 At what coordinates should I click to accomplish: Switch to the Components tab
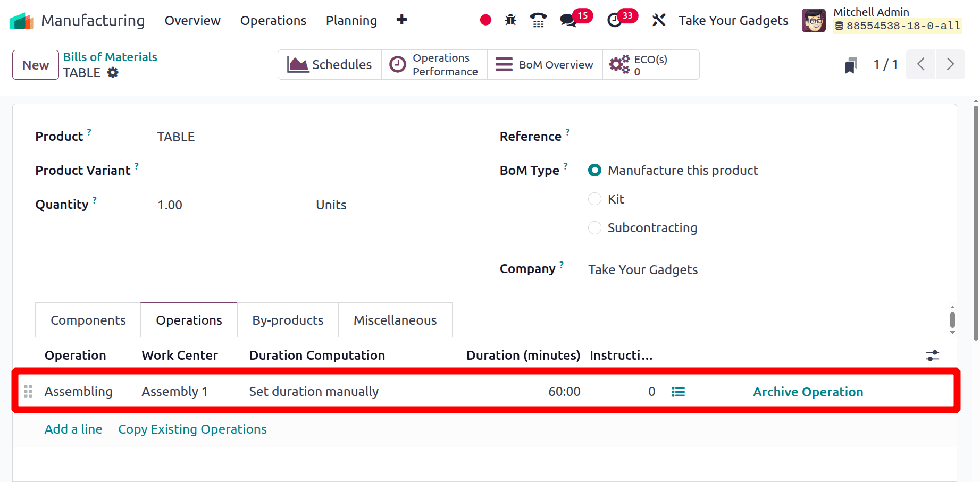pos(88,320)
